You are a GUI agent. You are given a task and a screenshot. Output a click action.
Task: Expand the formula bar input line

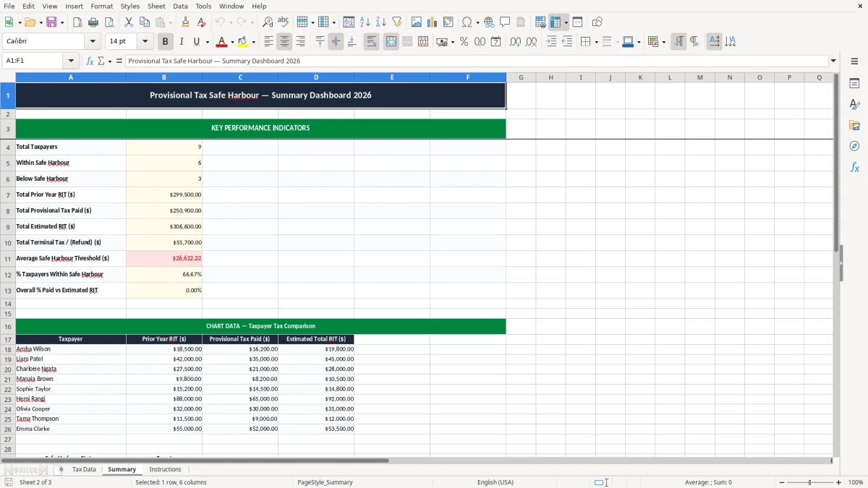(834, 61)
